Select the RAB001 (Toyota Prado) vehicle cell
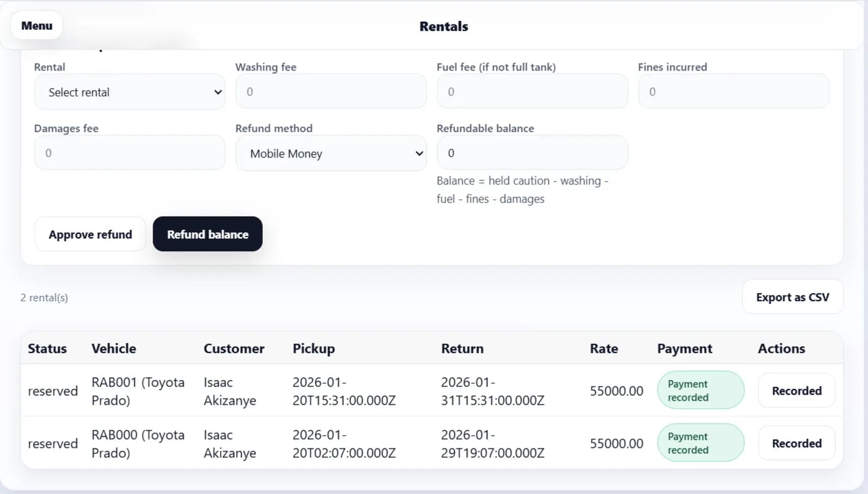The image size is (868, 494). tap(138, 391)
